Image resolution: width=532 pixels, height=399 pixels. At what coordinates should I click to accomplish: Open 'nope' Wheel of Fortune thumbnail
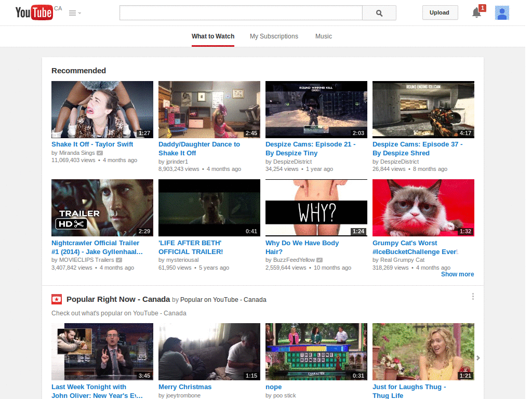(x=316, y=352)
